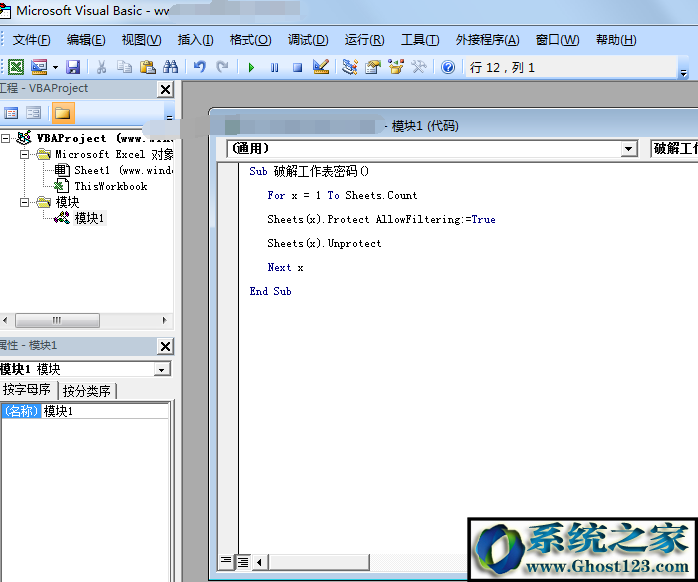Open the procedure dropdown 破解工作表密码
Viewport: 698px width, 582px height.
674,148
